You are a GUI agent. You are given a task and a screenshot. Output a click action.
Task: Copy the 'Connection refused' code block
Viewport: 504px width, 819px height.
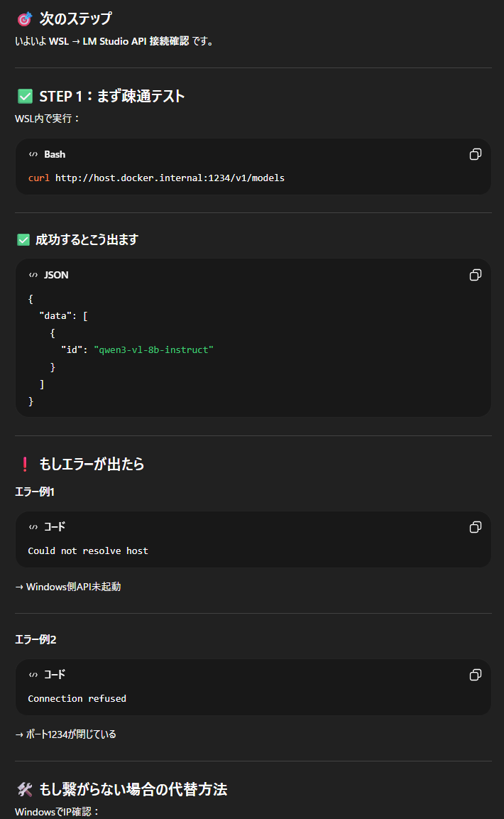tap(476, 675)
